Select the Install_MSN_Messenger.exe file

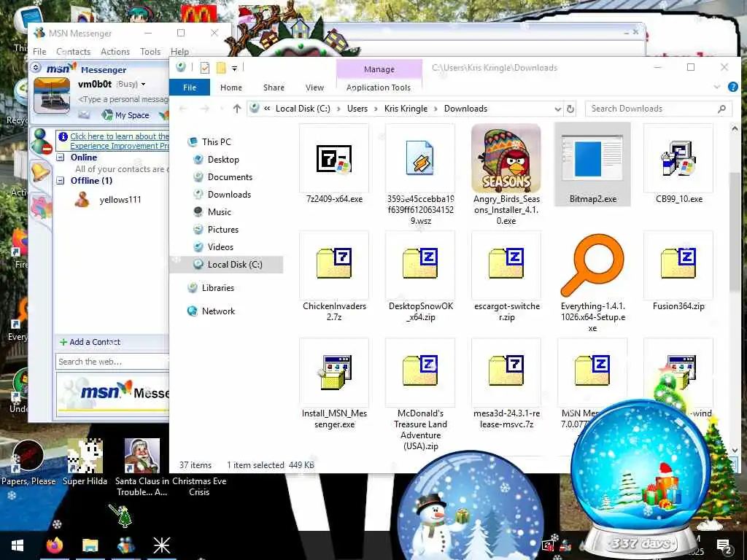(x=334, y=384)
